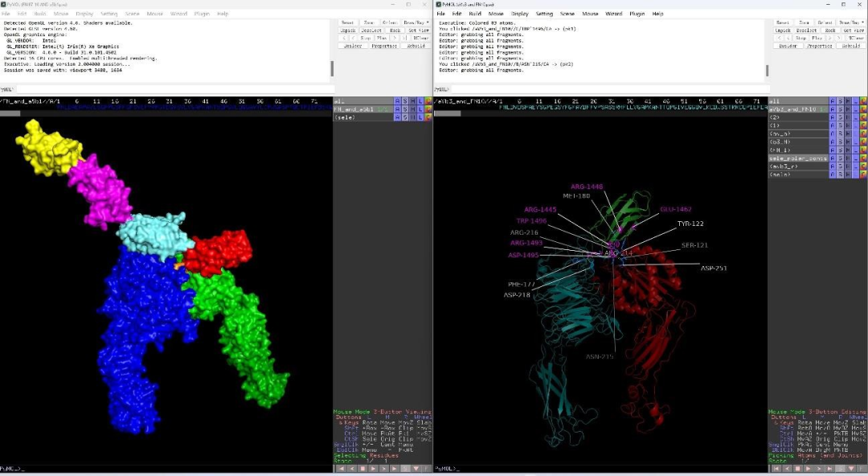Open Action menu for (2) selection

(833, 117)
